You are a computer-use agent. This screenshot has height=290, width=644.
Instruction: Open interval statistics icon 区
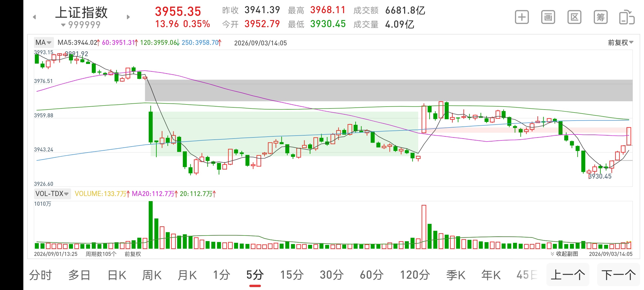click(x=574, y=17)
